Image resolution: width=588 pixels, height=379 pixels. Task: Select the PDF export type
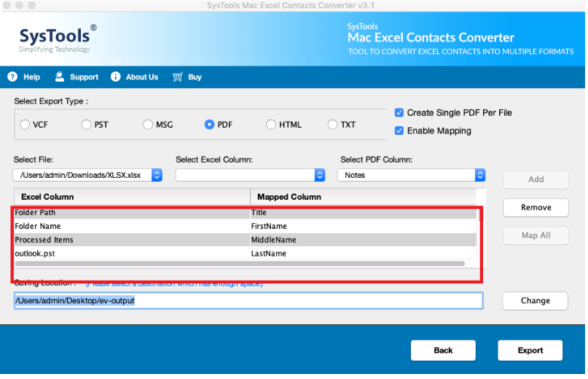(x=209, y=125)
